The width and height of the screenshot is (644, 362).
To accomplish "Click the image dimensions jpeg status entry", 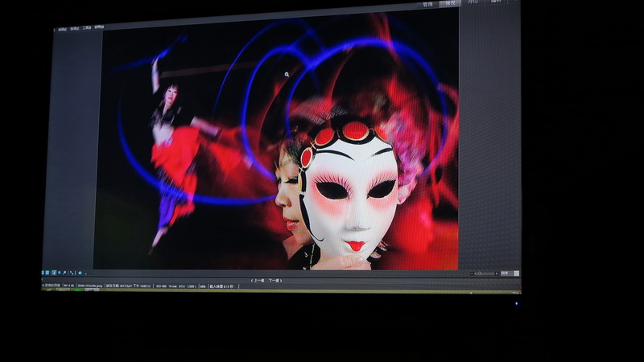I will (x=90, y=286).
